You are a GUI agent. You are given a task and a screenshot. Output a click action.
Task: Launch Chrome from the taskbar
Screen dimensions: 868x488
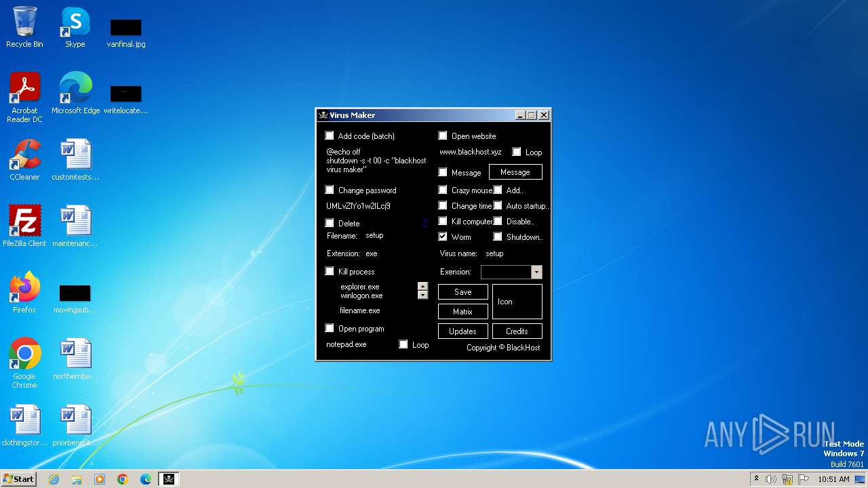(123, 479)
